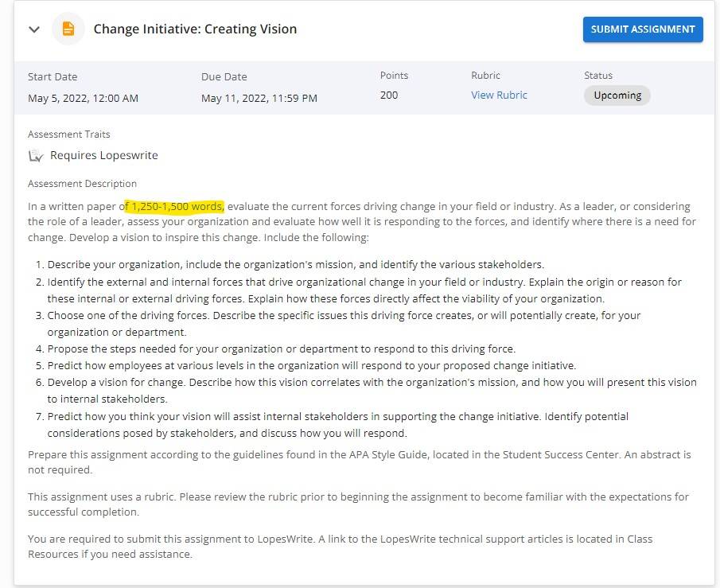Image resolution: width=720 pixels, height=588 pixels.
Task: Click the Assessment Description heading
Action: (x=82, y=184)
